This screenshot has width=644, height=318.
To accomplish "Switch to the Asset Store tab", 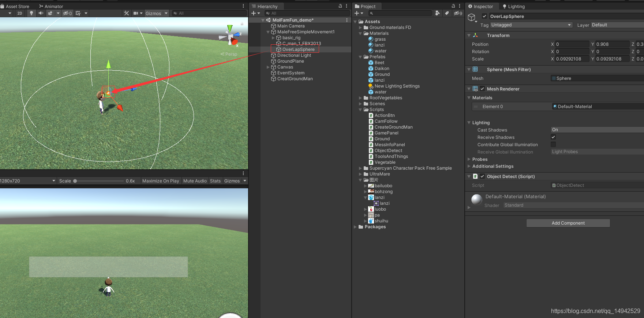I will pyautogui.click(x=15, y=6).
